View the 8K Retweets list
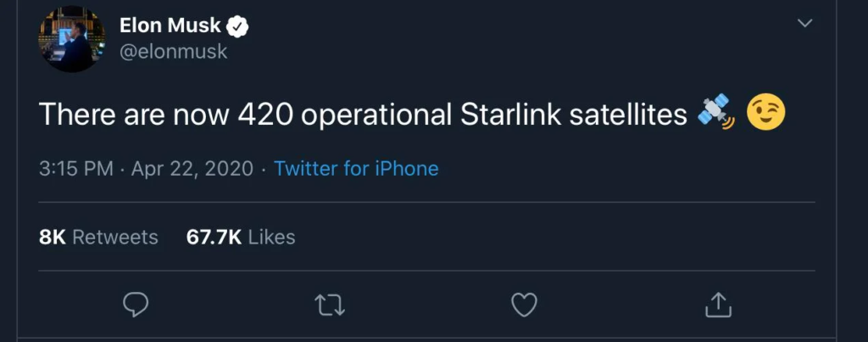 point(98,237)
